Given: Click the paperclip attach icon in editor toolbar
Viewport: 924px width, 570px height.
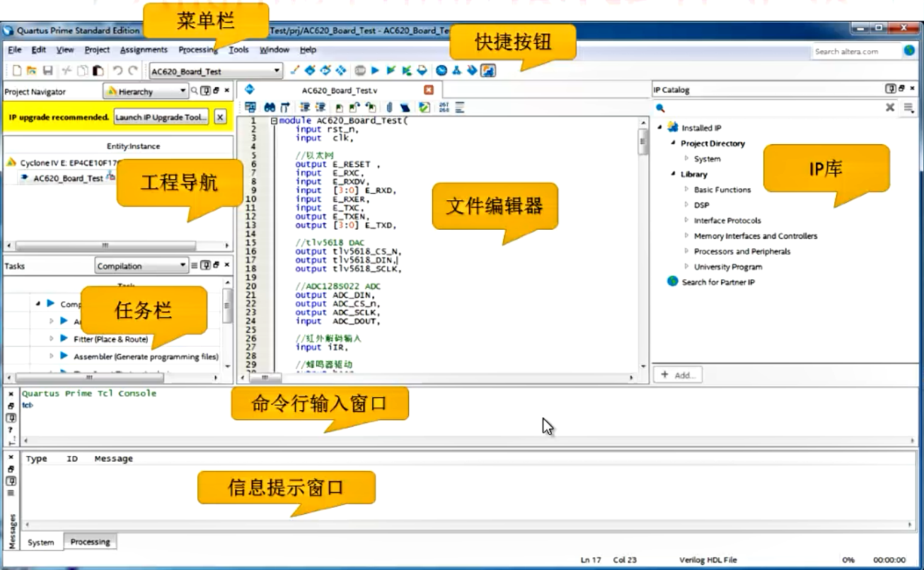Looking at the screenshot, I should (x=388, y=107).
